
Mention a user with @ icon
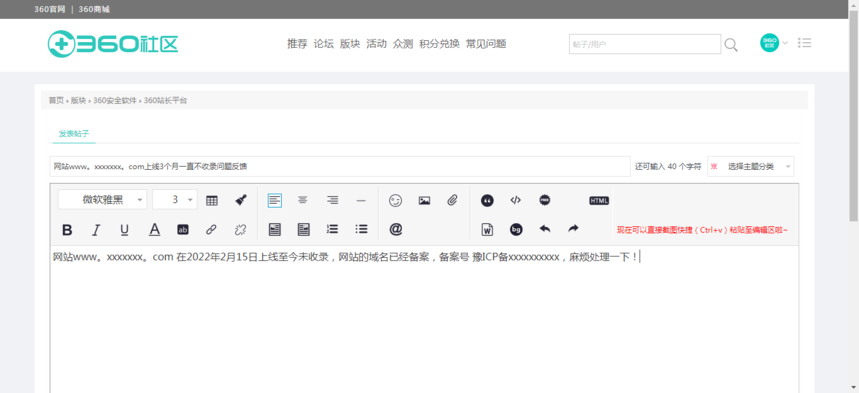(x=396, y=229)
